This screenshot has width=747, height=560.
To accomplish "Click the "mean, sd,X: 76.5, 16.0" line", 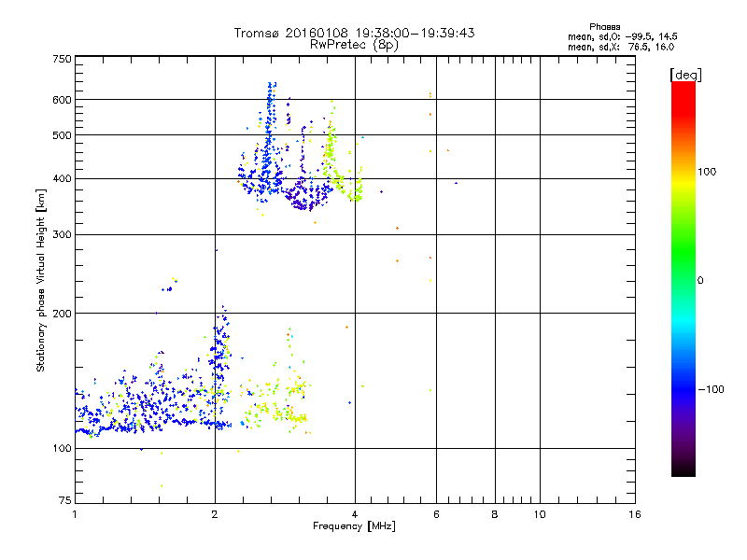I will 621,47.
